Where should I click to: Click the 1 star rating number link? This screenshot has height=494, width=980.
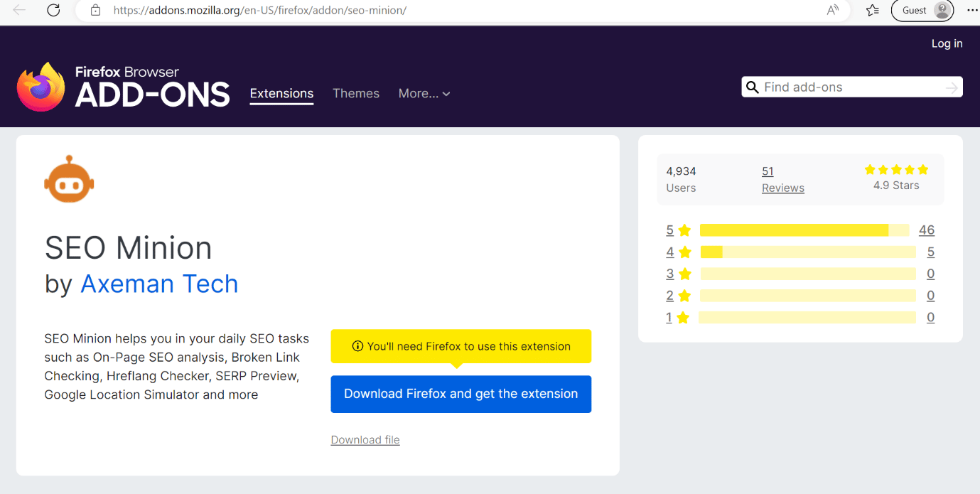point(669,318)
